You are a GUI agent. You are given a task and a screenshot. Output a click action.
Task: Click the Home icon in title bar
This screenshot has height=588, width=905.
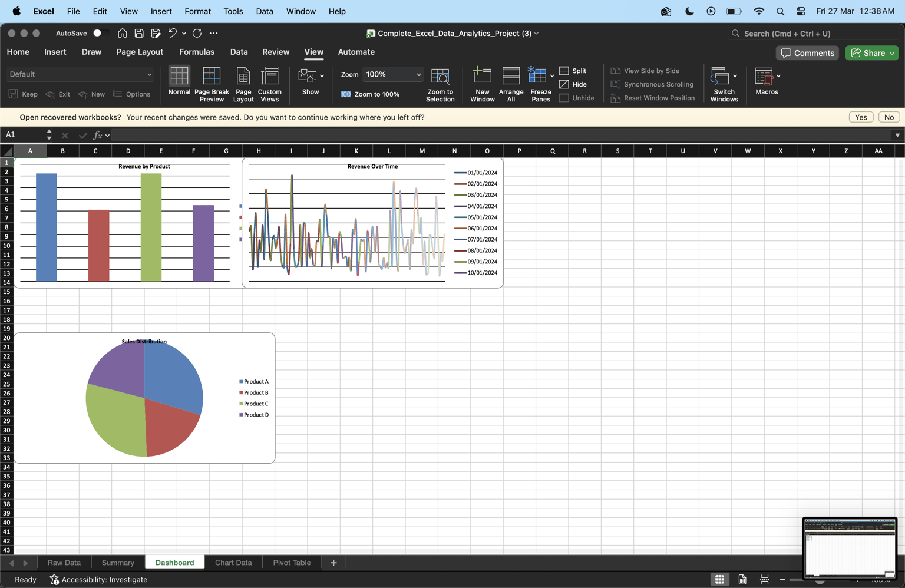pyautogui.click(x=122, y=34)
